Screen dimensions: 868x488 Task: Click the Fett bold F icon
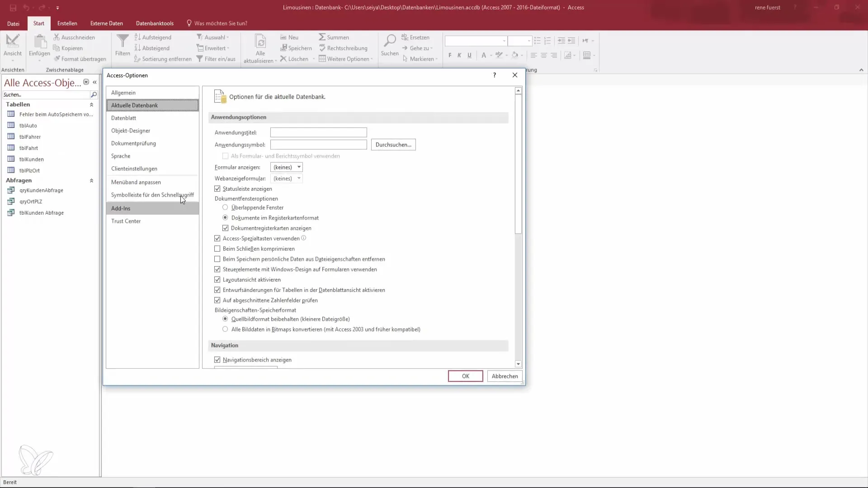450,55
